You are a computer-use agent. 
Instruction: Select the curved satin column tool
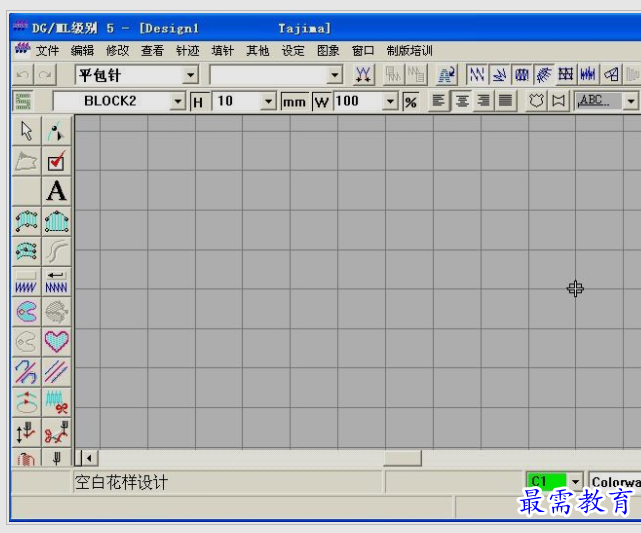click(x=27, y=221)
